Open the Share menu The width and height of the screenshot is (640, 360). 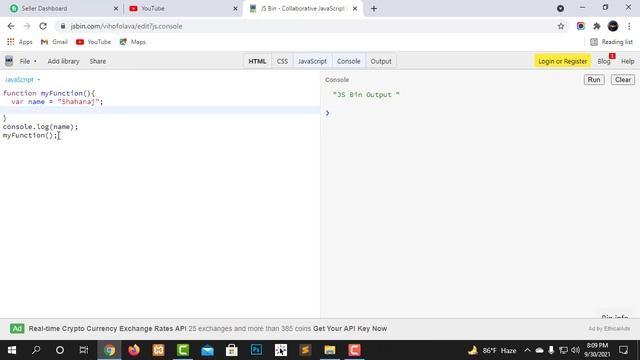click(98, 61)
